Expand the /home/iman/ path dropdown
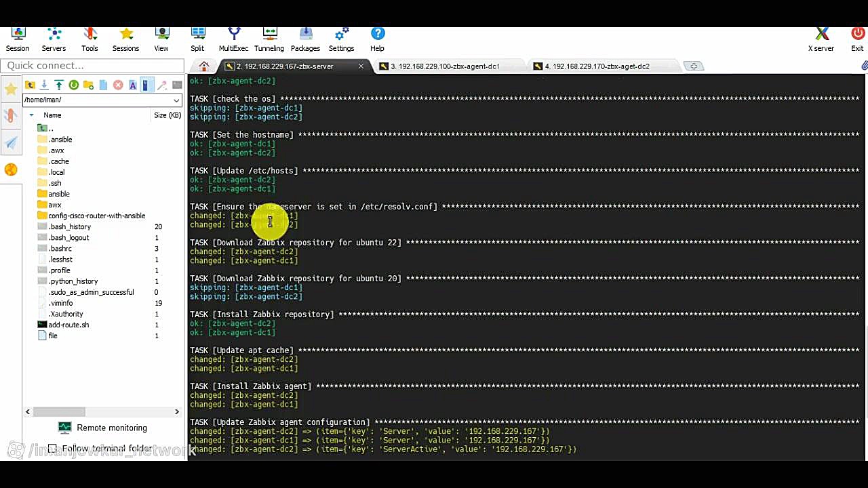Viewport: 868px width, 488px height. [176, 100]
